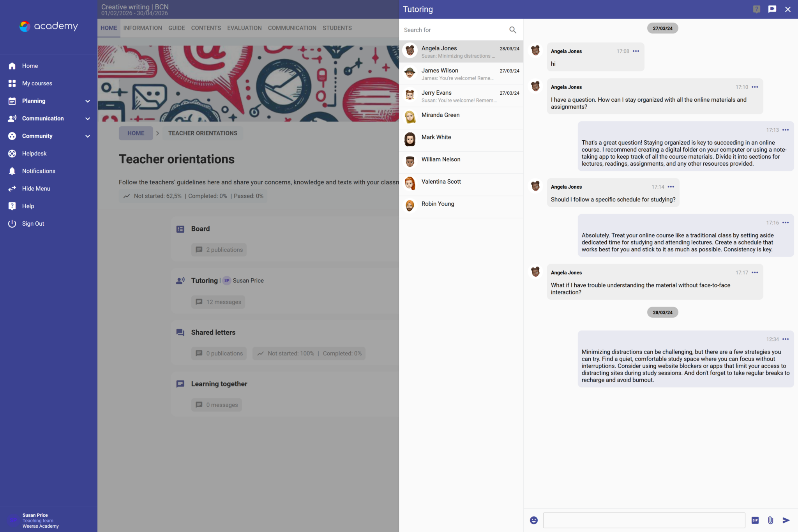Attach a file with paperclip icon
This screenshot has width=798, height=532.
770,520
